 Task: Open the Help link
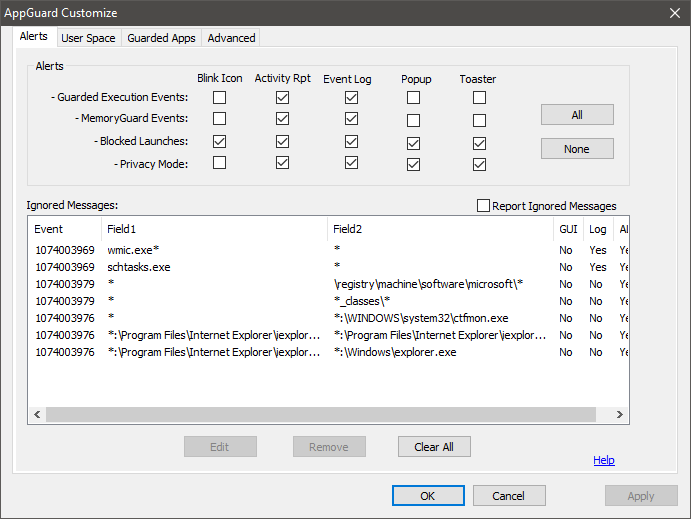click(604, 460)
